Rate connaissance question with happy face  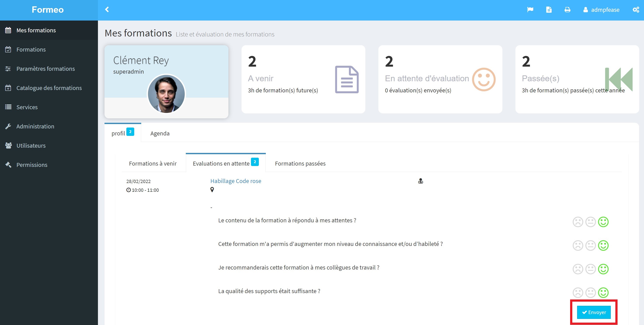[603, 245]
